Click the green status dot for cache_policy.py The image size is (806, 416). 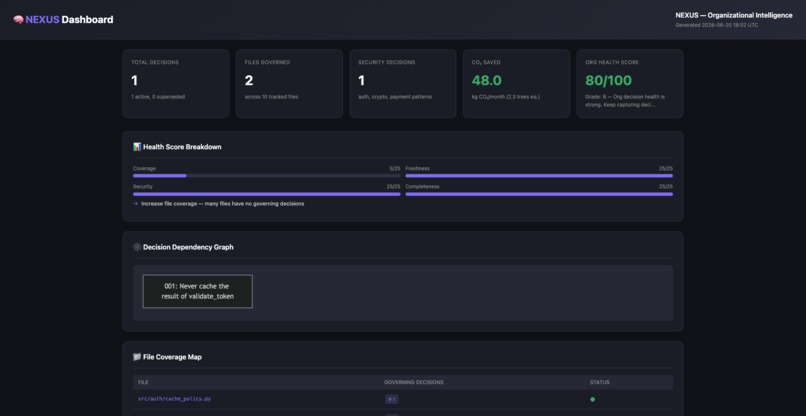click(x=592, y=399)
